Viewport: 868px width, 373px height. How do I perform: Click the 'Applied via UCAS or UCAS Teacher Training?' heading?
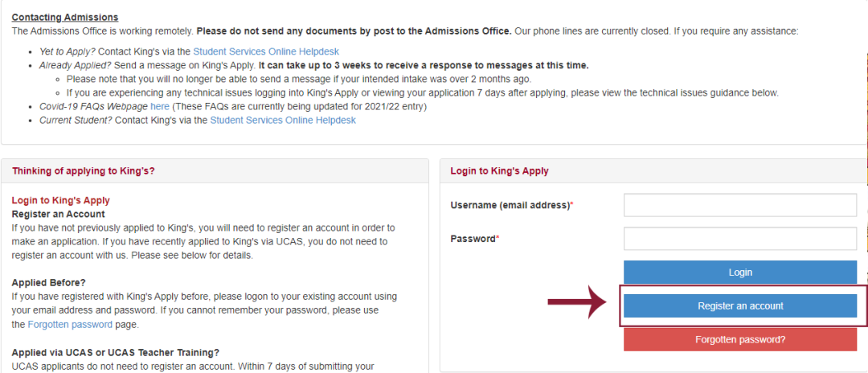pos(116,352)
